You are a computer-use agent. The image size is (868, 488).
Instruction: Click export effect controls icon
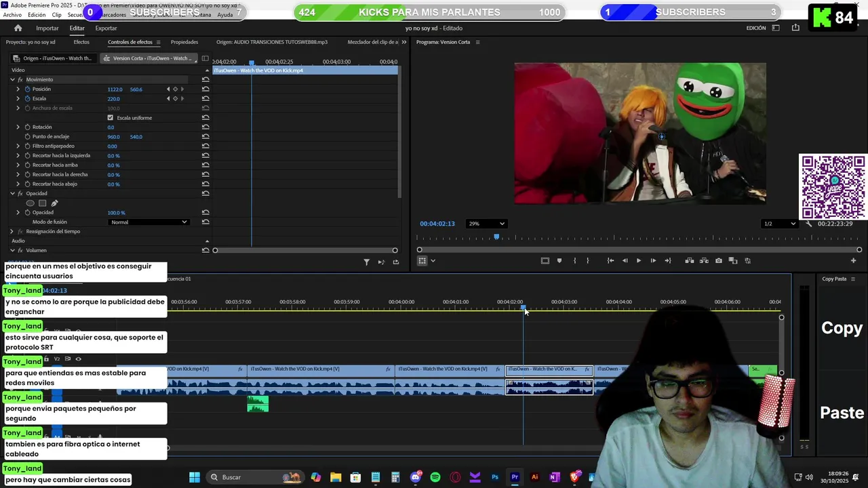pos(396,262)
